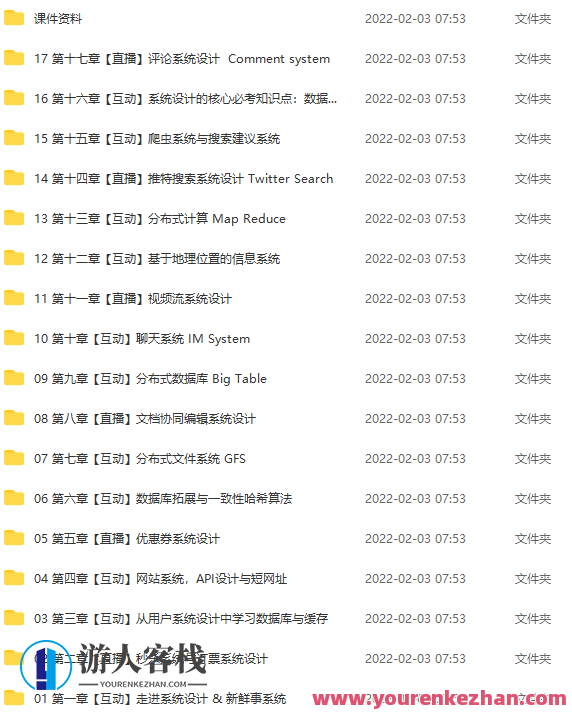Click folder icon next to 15 第十五章
The height and width of the screenshot is (715, 572).
tap(14, 138)
